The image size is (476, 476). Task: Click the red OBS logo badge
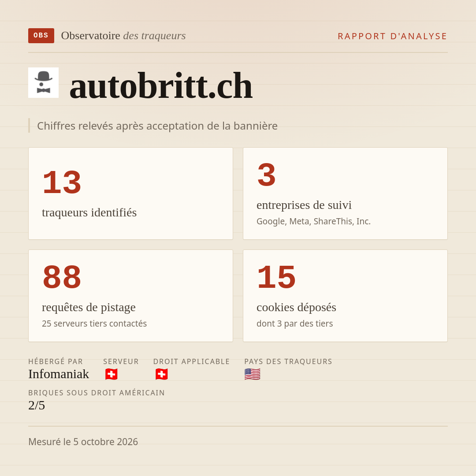pyautogui.click(x=41, y=36)
